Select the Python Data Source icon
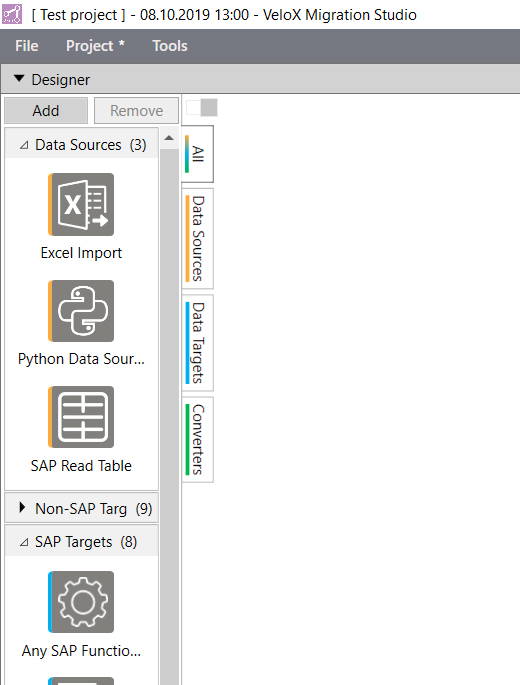The height and width of the screenshot is (685, 520). pyautogui.click(x=81, y=311)
